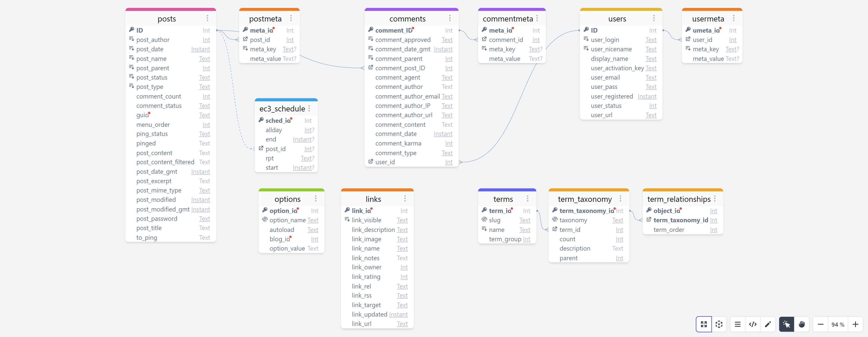
Task: Click the ec3_schedule table title
Action: 282,109
